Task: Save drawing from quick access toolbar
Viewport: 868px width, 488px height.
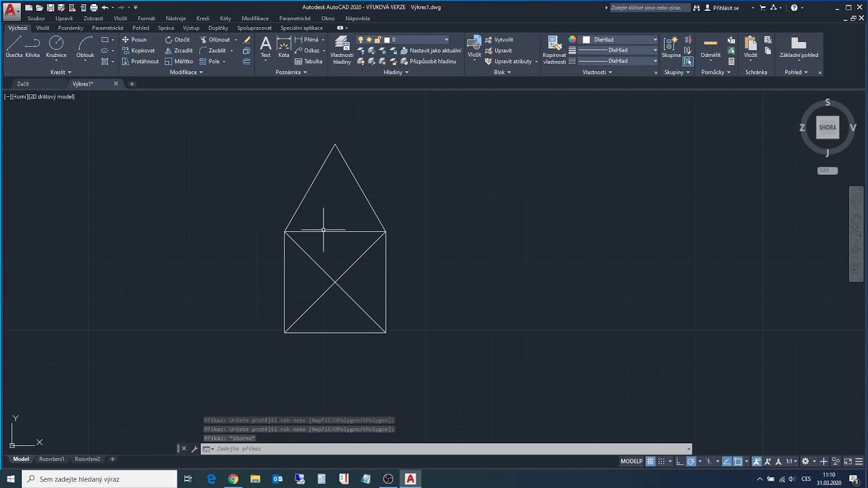Action: coord(50,7)
